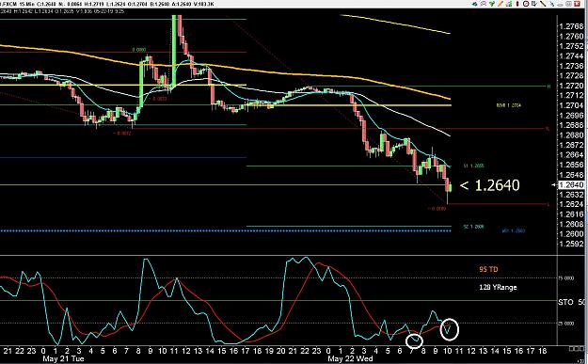Screen dimensions: 588x364
Task: Click the 1.2600 price on the price axis
Action: coord(571,234)
